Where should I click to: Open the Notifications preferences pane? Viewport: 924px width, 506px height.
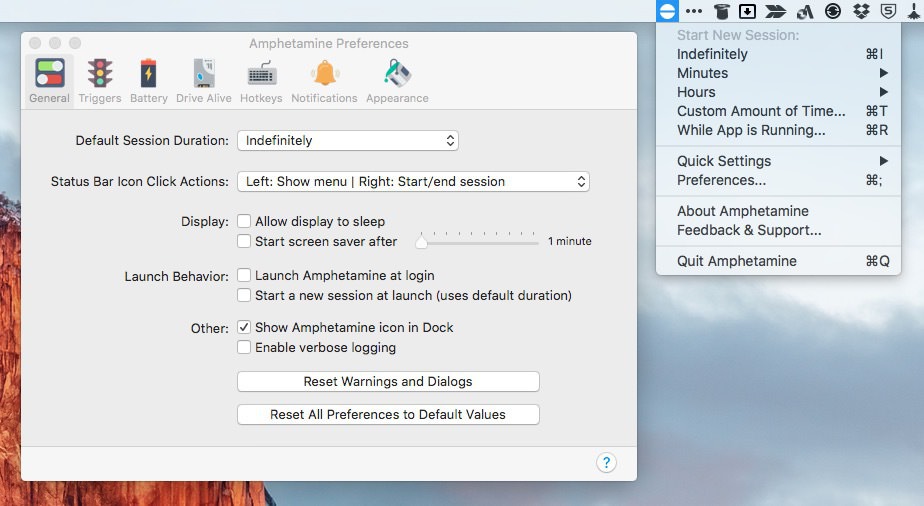click(x=324, y=81)
